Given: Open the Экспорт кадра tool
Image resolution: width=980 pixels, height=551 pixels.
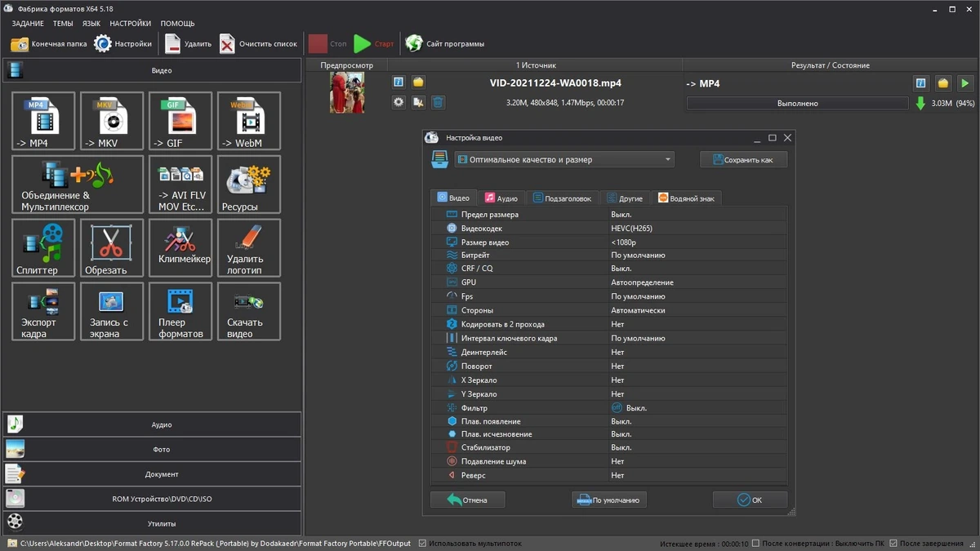Looking at the screenshot, I should click(43, 311).
